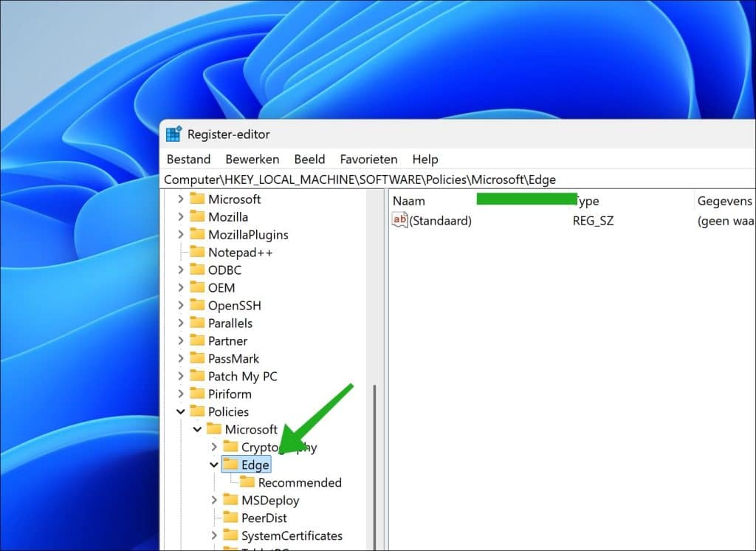Open the Bewerken menu
Viewport: 756px width, 551px height.
tap(252, 160)
